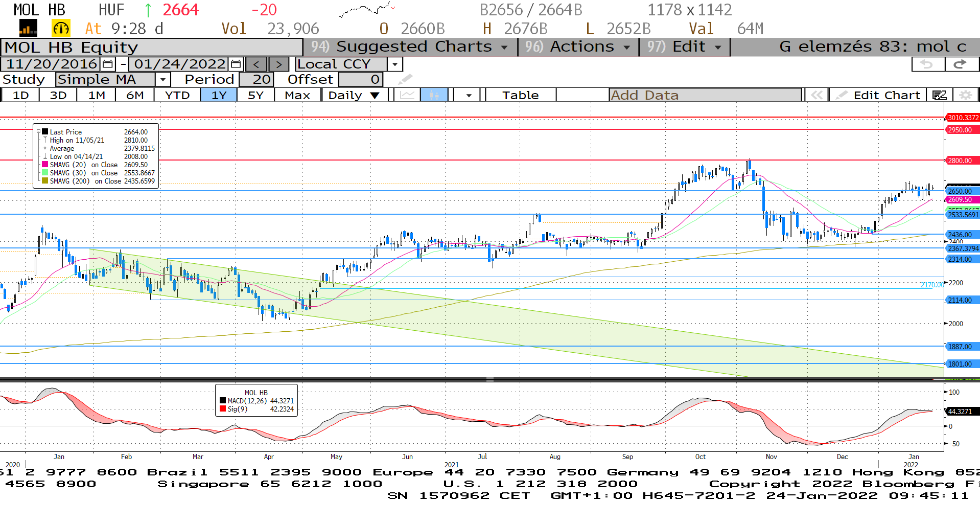
Task: Open the chart type dropdown arrow
Action: pyautogui.click(x=469, y=95)
